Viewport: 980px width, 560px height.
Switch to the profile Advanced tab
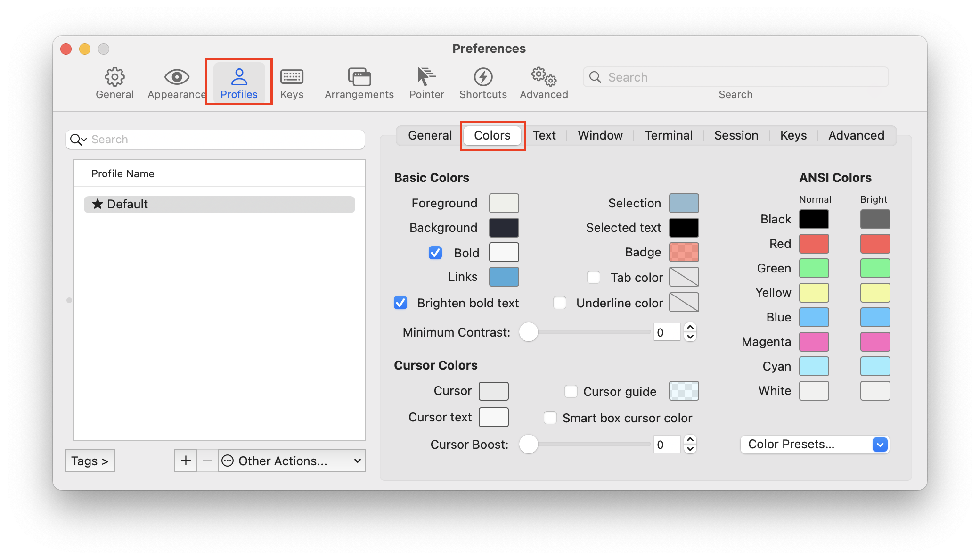(x=856, y=135)
